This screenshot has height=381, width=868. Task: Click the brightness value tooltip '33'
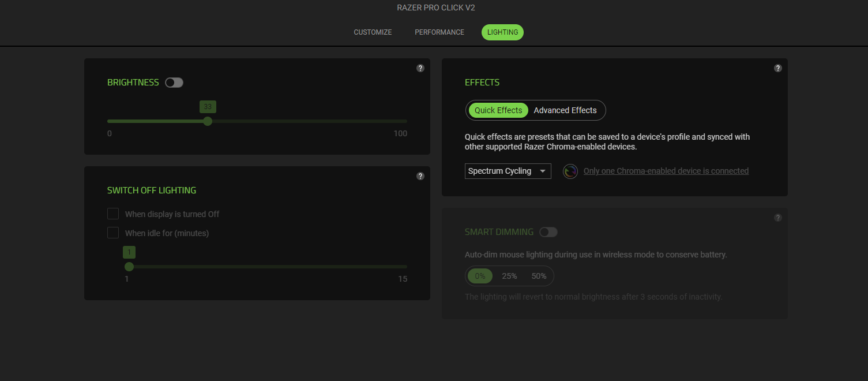208,107
